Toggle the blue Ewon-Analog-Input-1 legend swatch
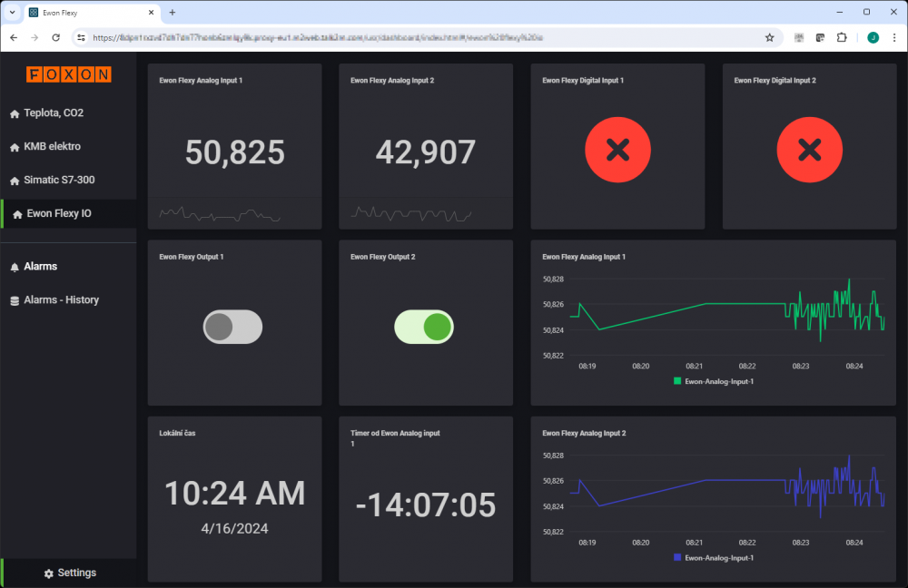This screenshot has height=588, width=908. [677, 557]
